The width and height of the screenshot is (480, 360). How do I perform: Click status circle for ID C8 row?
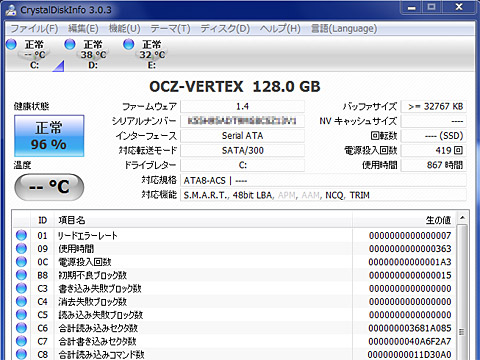click(21, 354)
